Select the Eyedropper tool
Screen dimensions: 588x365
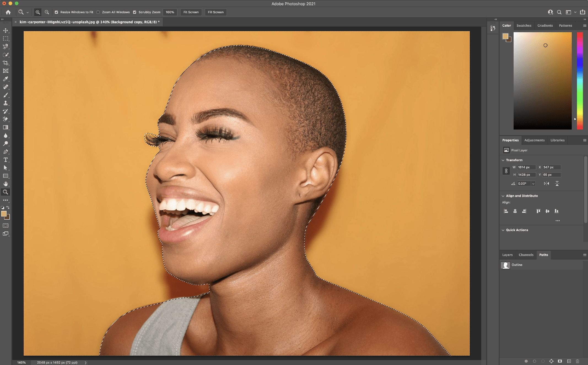[6, 79]
